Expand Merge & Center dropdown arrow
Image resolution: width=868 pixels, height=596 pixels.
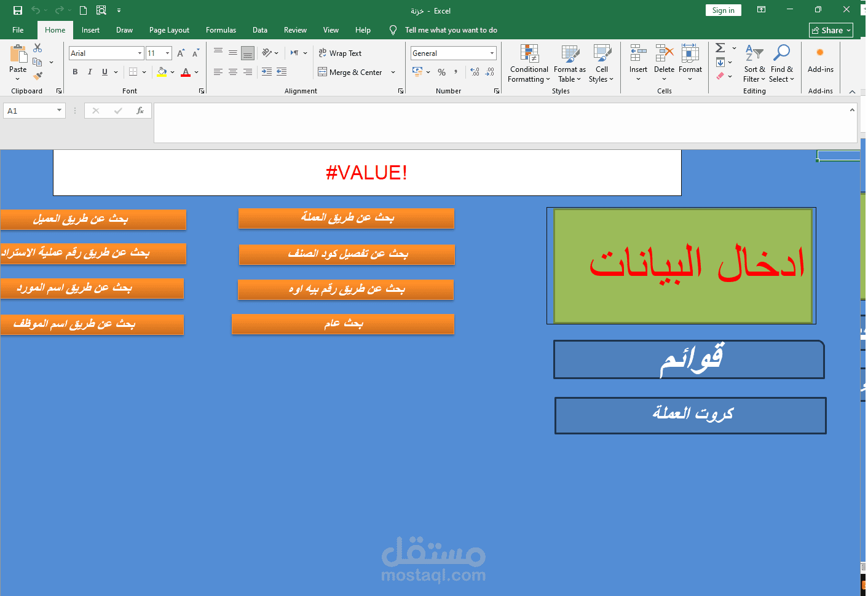pyautogui.click(x=393, y=73)
